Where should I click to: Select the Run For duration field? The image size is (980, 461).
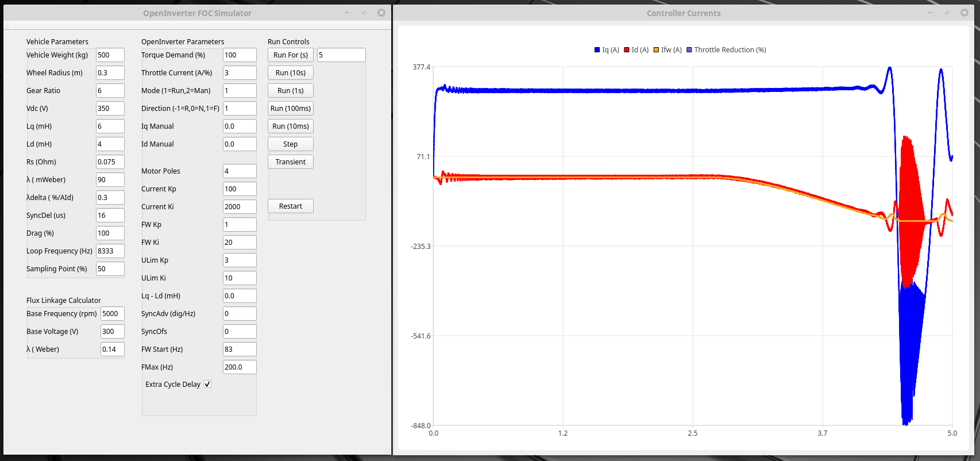click(341, 55)
